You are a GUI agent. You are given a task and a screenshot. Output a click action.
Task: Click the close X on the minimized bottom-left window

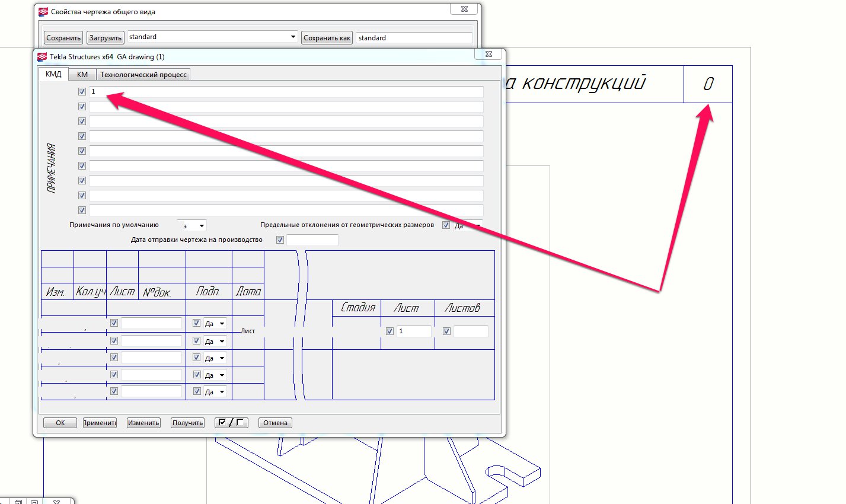tap(56, 502)
